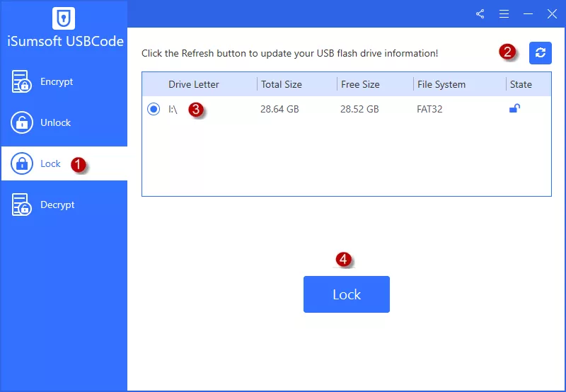
Task: Click the I:\ drive letter text
Action: pyautogui.click(x=173, y=109)
